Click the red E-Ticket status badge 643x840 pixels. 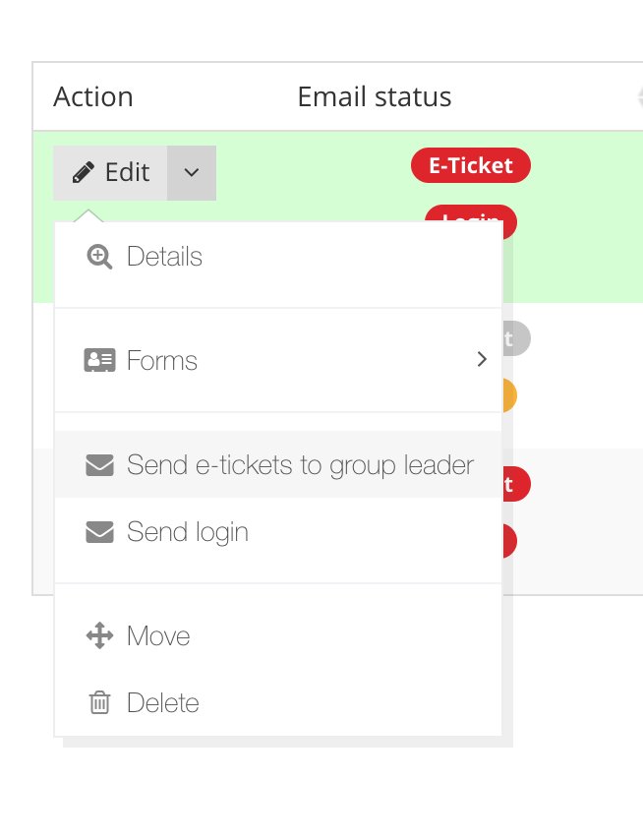(x=471, y=165)
